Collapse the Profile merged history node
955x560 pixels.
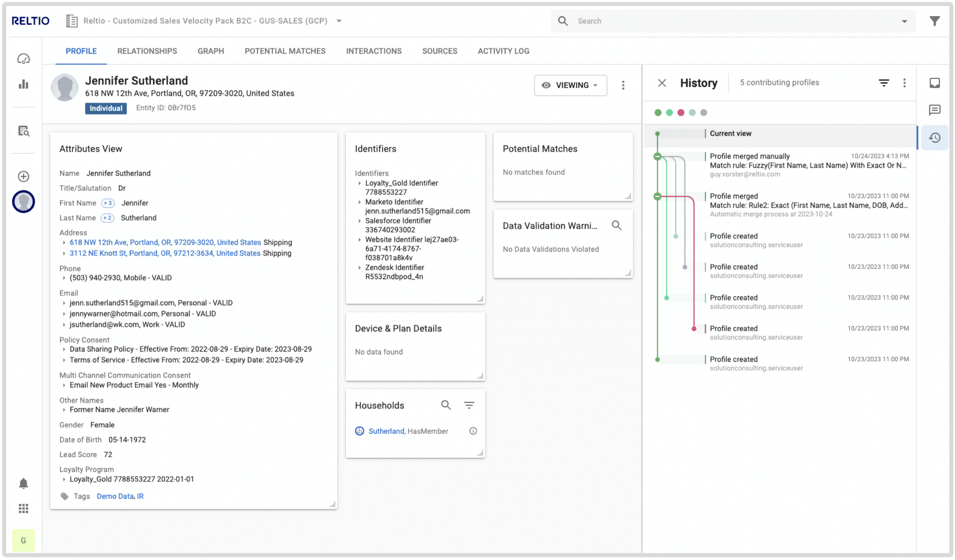[x=658, y=196]
